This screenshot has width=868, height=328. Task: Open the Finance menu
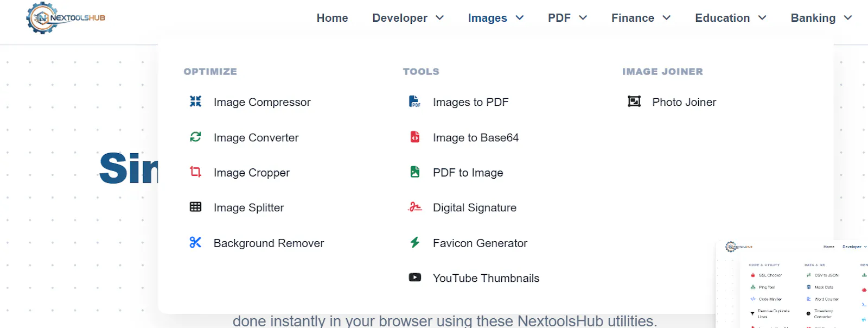tap(633, 18)
